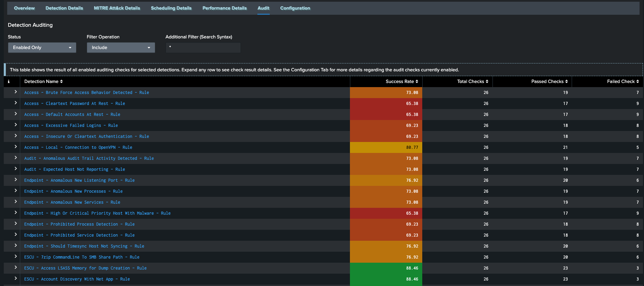This screenshot has height=286, width=644.
Task: Click green 88.46 cell for LSASS Memory row
Action: [386, 268]
